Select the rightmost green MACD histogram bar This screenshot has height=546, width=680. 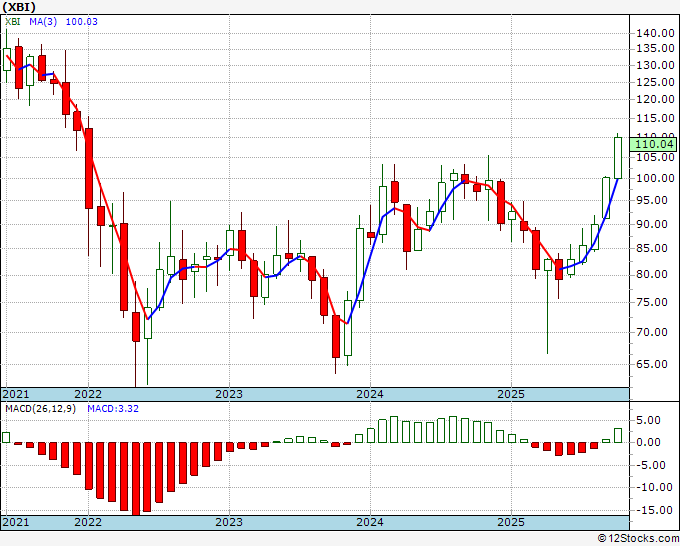point(618,435)
